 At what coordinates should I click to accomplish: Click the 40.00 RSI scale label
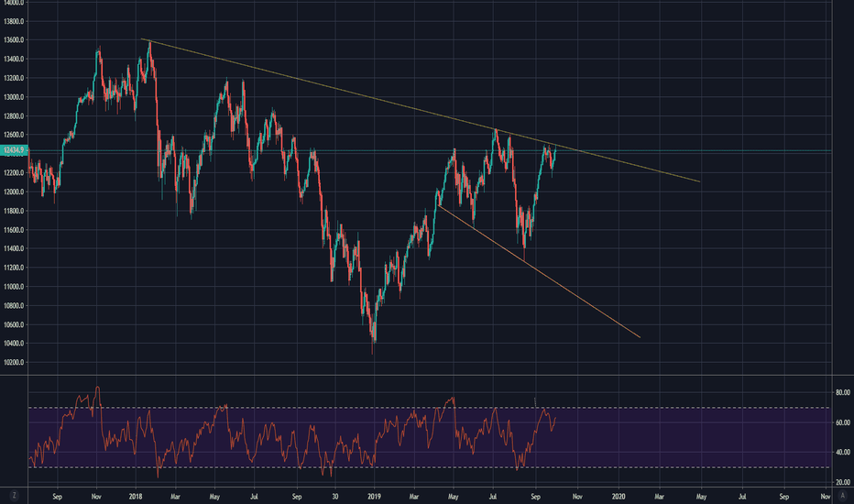click(x=843, y=453)
